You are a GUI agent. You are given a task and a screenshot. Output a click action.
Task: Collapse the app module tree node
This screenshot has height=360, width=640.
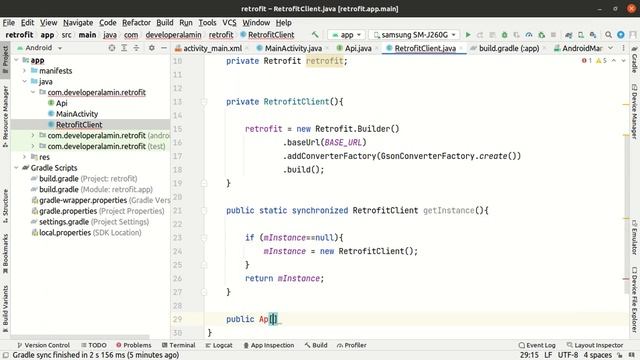pyautogui.click(x=16, y=60)
